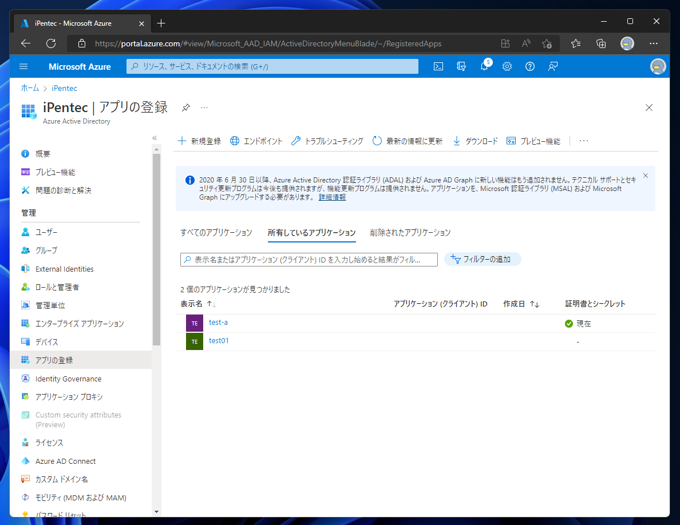Image resolution: width=680 pixels, height=525 pixels.
Task: Open エンドポイント in the toolbar
Action: [256, 141]
